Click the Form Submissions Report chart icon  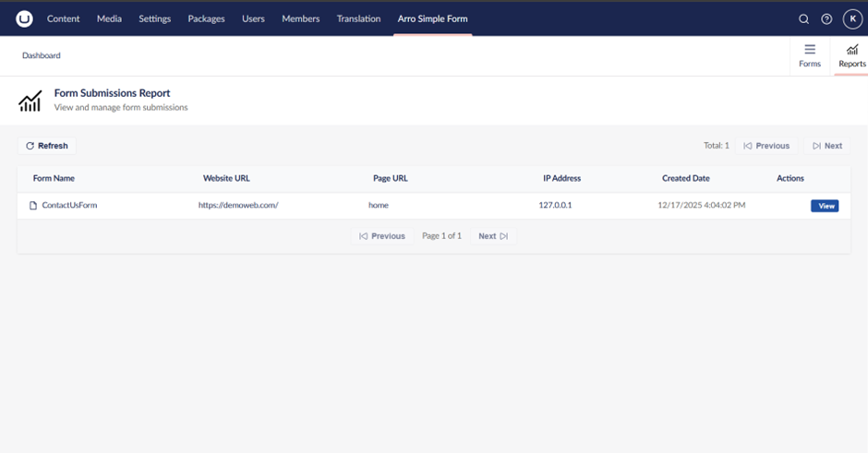pyautogui.click(x=30, y=101)
